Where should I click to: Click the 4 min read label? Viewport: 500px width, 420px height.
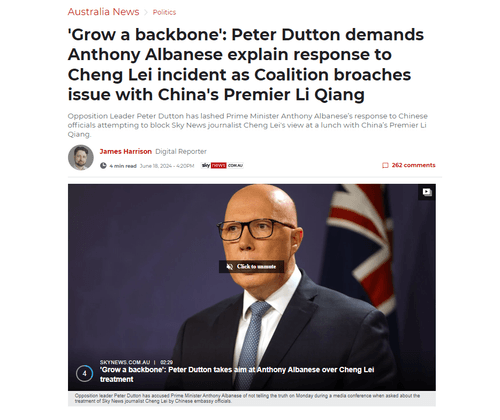123,166
